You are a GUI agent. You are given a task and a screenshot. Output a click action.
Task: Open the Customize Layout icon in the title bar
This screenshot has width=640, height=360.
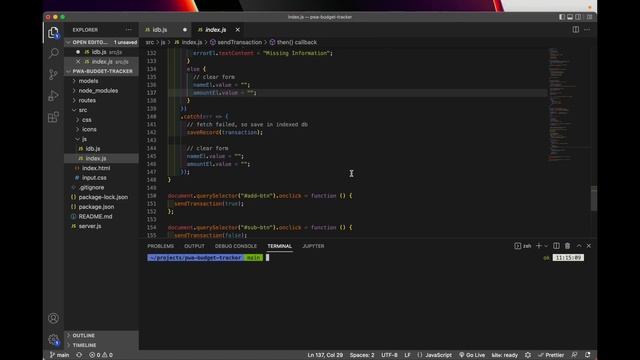(x=589, y=17)
